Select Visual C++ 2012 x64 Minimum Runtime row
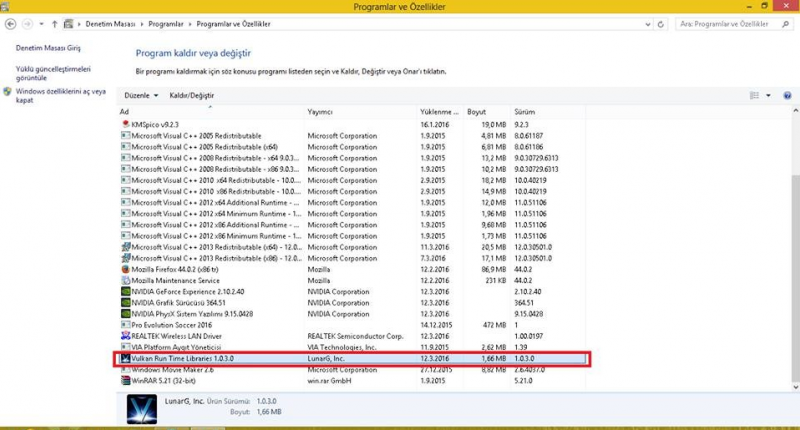800x430 pixels. pos(352,214)
